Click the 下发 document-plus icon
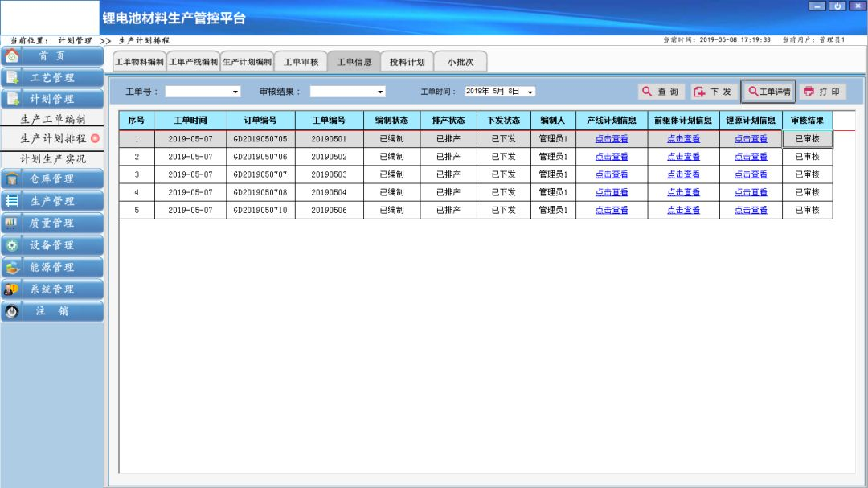 699,92
